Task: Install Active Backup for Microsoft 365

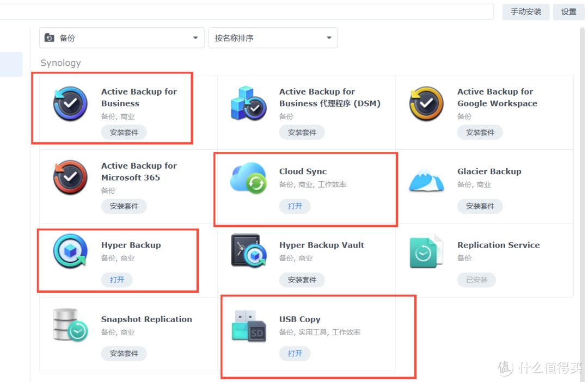Action: (124, 206)
